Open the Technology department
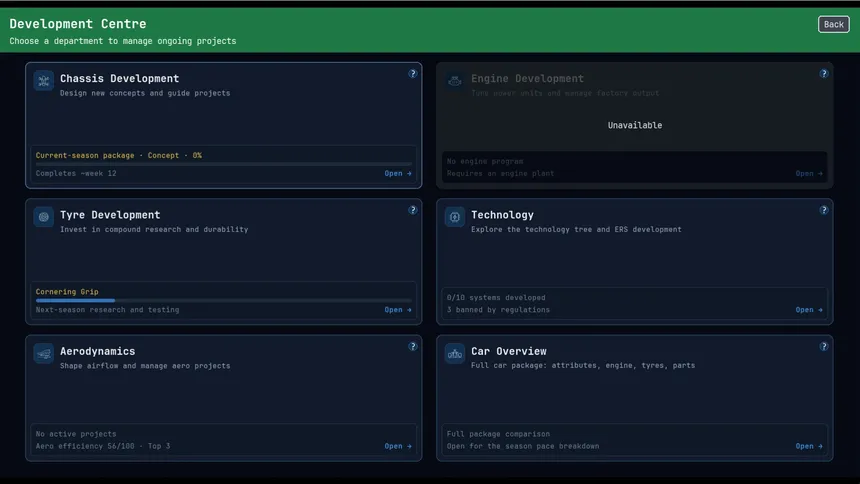This screenshot has width=860, height=484. pyautogui.click(x=809, y=309)
